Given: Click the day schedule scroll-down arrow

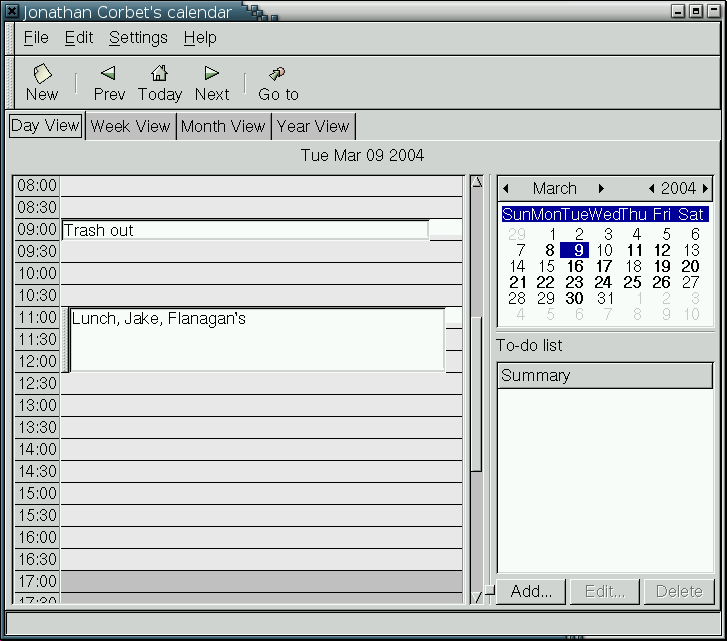Looking at the screenshot, I should point(477,596).
